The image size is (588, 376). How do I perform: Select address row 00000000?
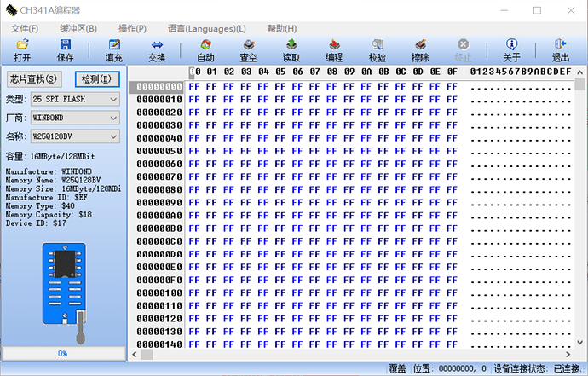pyautogui.click(x=159, y=87)
